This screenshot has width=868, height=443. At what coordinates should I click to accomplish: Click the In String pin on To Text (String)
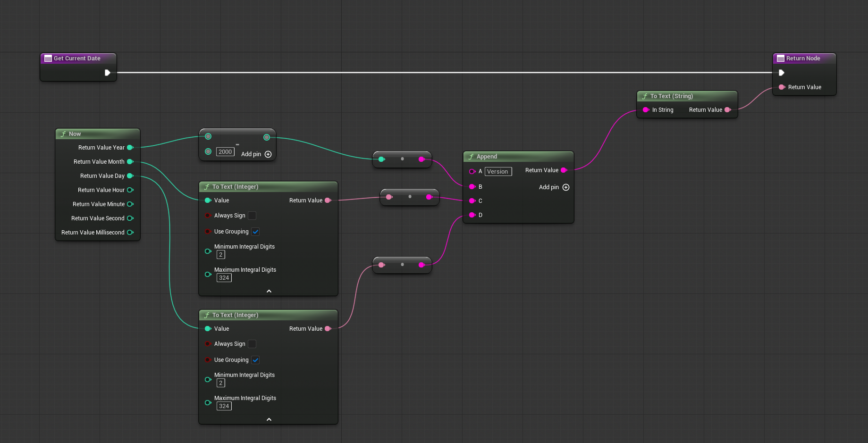pos(646,110)
